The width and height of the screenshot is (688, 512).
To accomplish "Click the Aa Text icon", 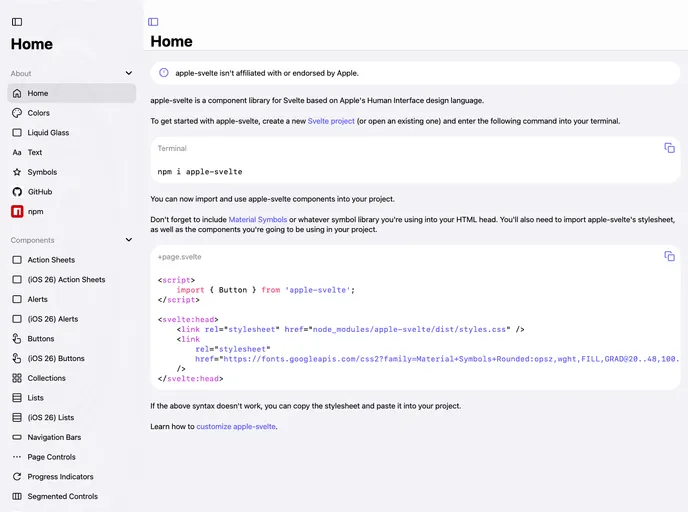I will (x=17, y=153).
